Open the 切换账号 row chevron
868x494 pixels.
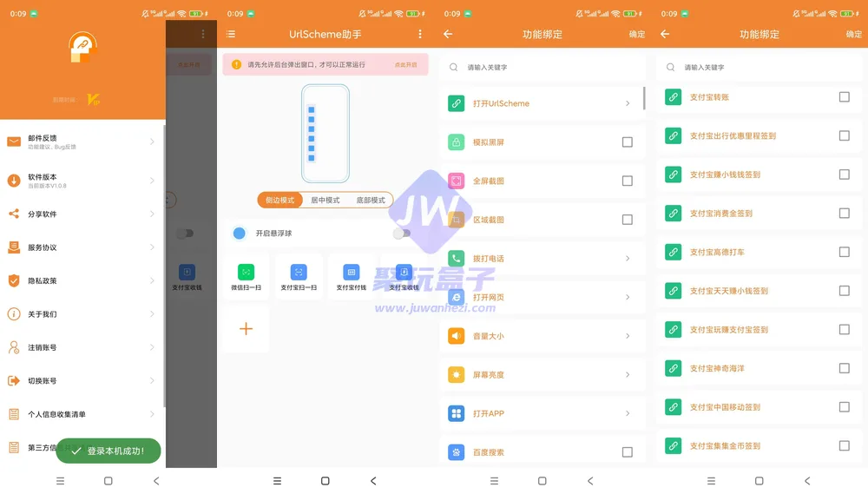click(x=152, y=380)
